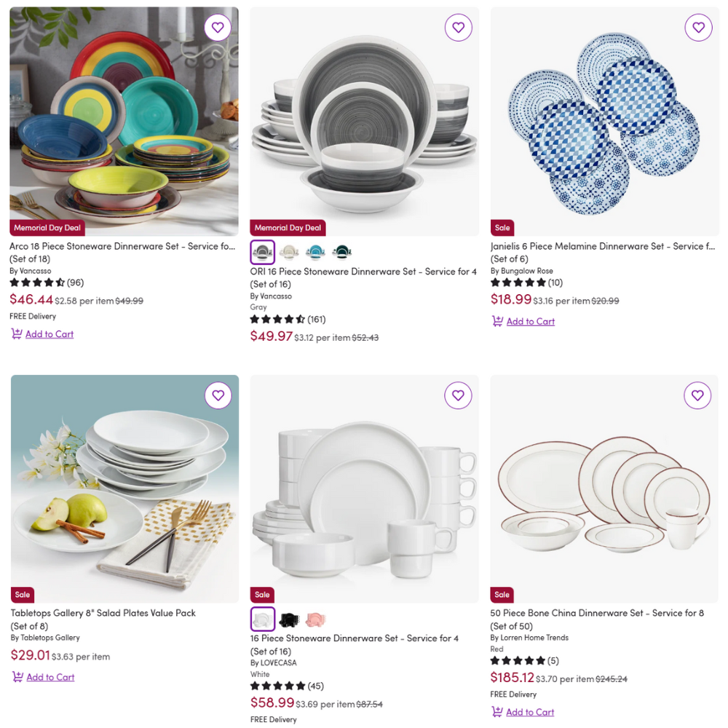Image resolution: width=728 pixels, height=728 pixels.
Task: Select dark green ORI set swatch
Action: click(x=342, y=252)
